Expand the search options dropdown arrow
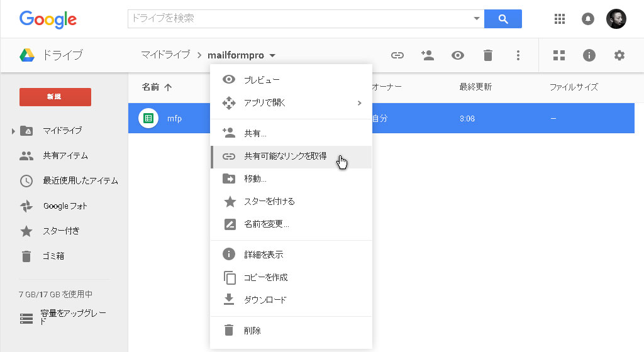 pos(476,19)
